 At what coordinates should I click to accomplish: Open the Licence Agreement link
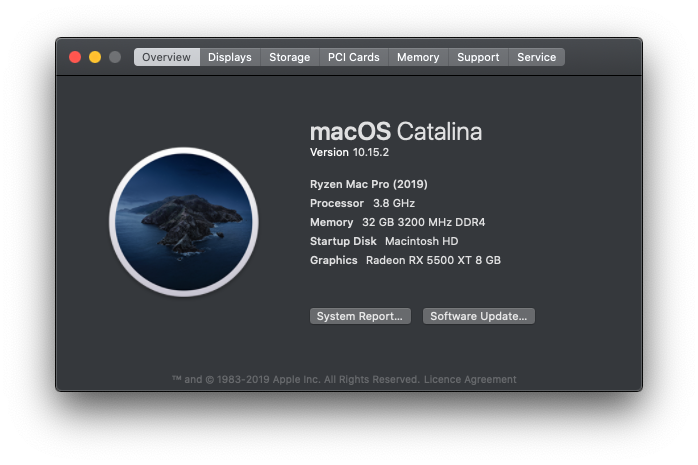point(470,380)
